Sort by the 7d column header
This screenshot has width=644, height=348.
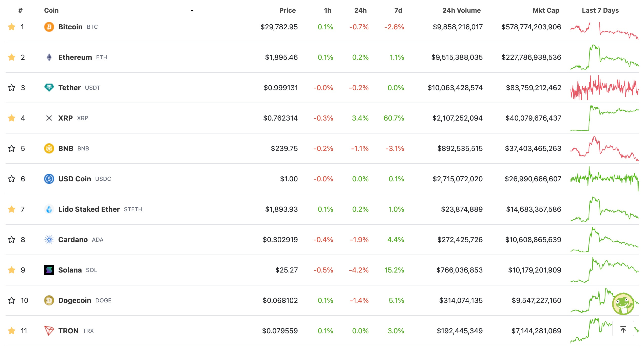click(x=398, y=10)
